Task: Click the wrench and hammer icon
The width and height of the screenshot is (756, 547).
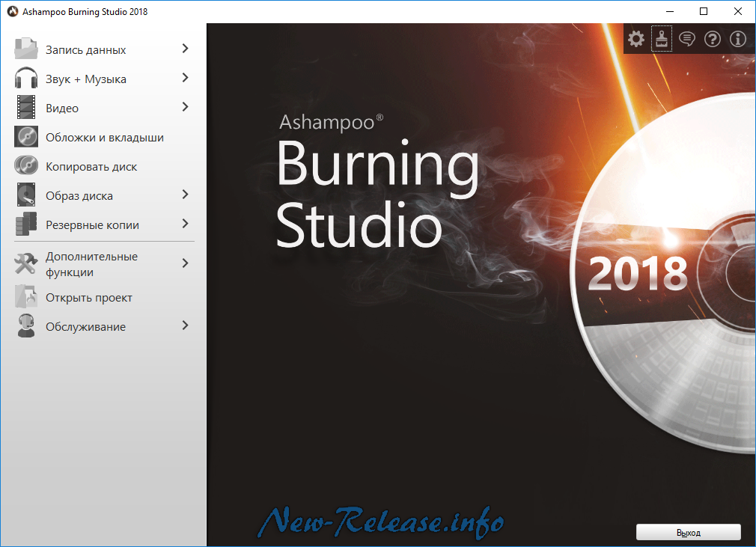Action: pyautogui.click(x=26, y=263)
